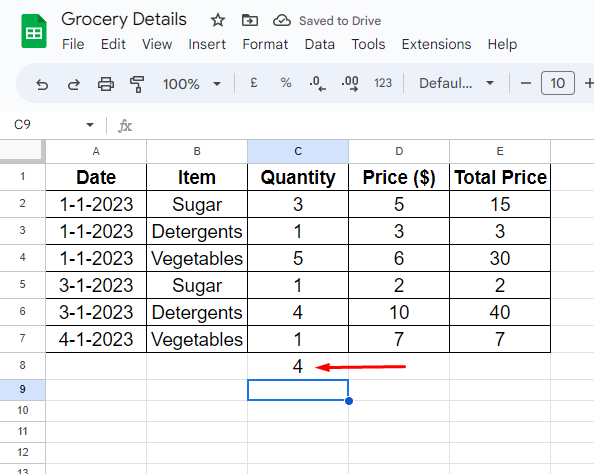This screenshot has height=474, width=594.
Task: Select cell C8 containing 4
Action: pos(298,366)
